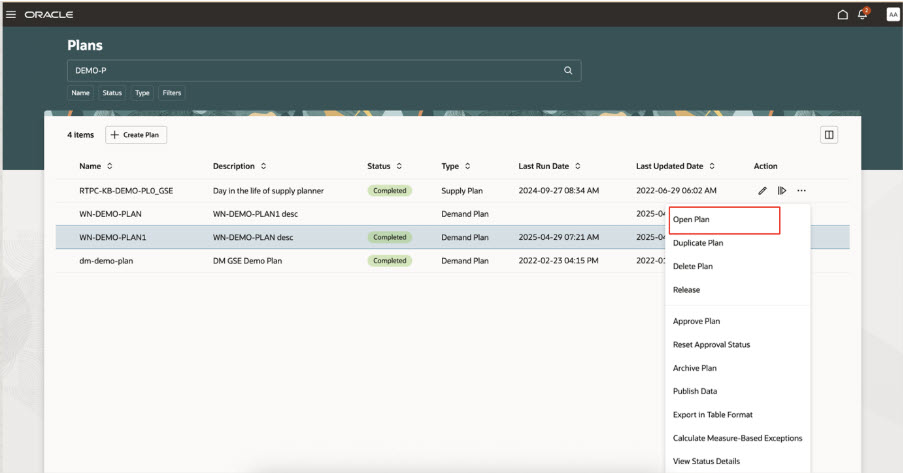
Task: Click Demand Plan type in WN-DEMO-PLAN row
Action: click(465, 214)
